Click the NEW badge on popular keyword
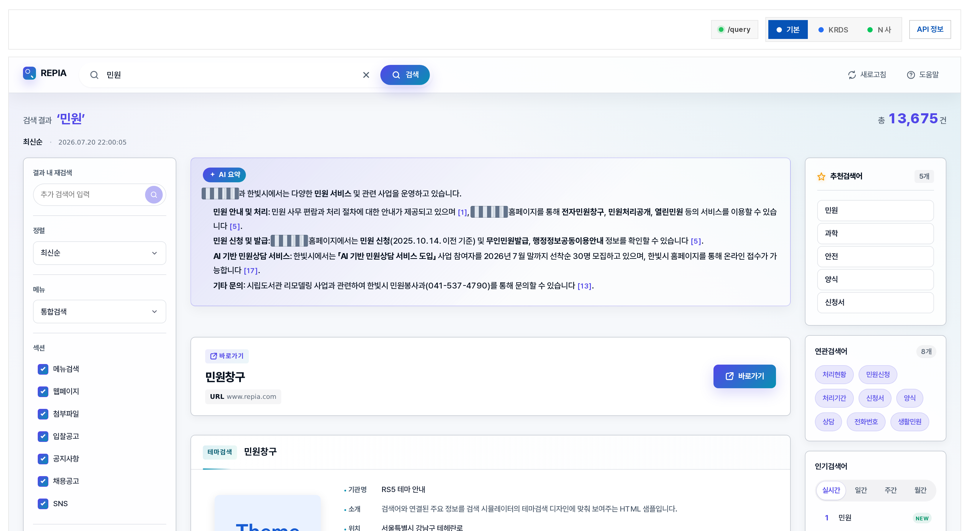The width and height of the screenshot is (980, 531). pos(922,518)
